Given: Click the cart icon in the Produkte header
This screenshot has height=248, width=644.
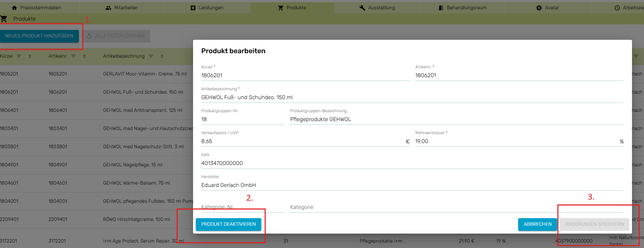Looking at the screenshot, I should (x=3, y=19).
